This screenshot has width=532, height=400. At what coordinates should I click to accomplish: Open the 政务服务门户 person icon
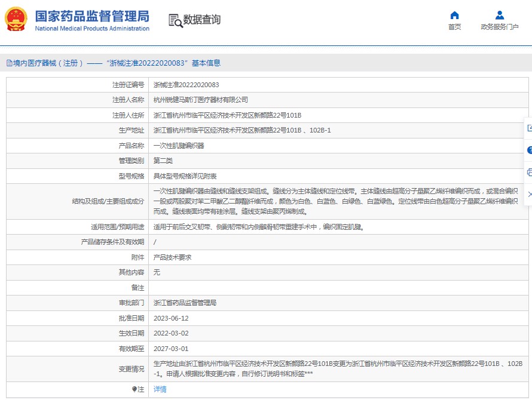pos(500,16)
